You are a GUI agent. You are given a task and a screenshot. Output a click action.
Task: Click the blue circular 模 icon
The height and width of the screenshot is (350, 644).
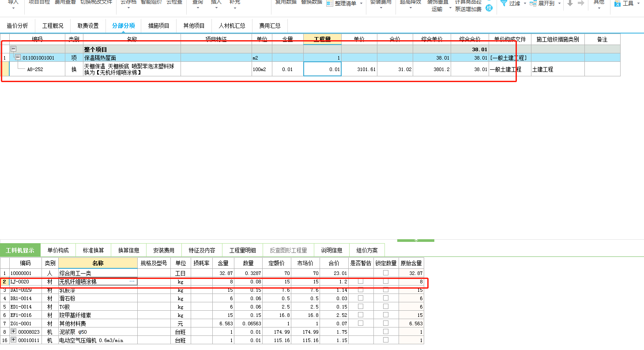click(x=489, y=8)
